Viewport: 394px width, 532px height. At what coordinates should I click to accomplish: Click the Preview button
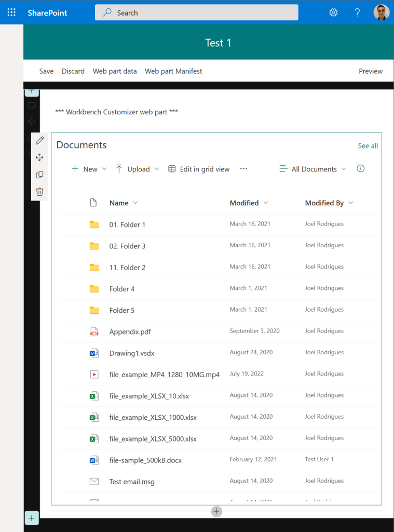click(371, 71)
